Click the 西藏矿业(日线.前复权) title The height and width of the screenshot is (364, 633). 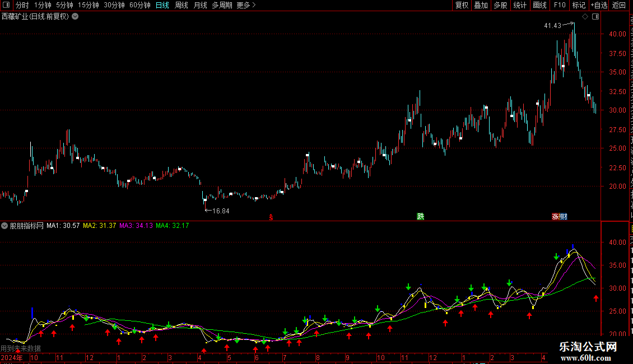tap(35, 17)
